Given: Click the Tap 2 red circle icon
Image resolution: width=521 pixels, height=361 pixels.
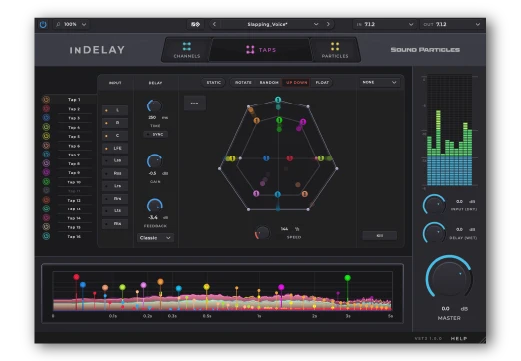Looking at the screenshot, I should (46, 109).
